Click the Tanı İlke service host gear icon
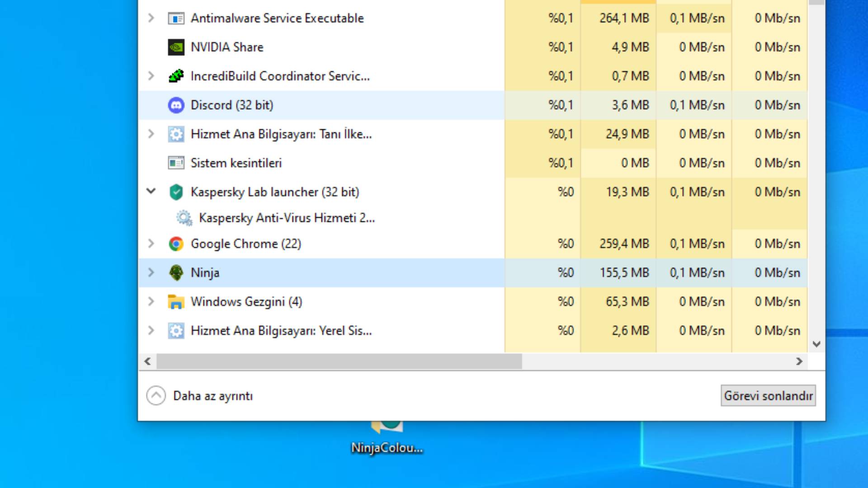The width and height of the screenshot is (868, 488). coord(176,134)
